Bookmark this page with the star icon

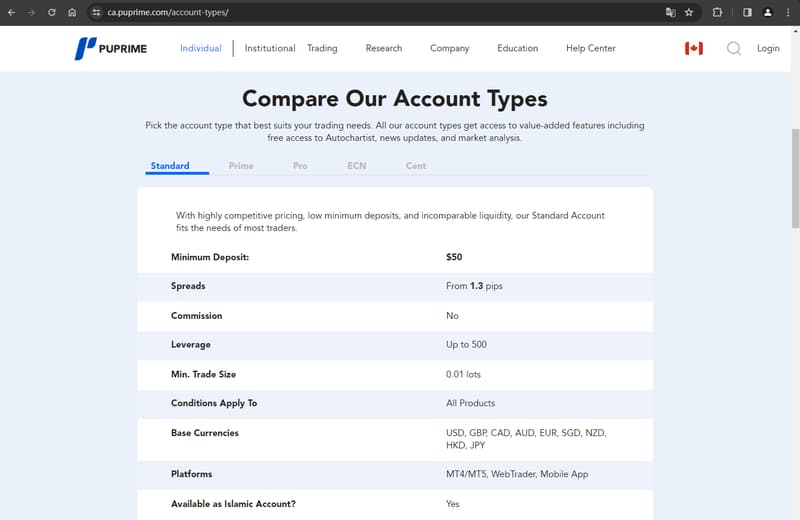(x=689, y=12)
